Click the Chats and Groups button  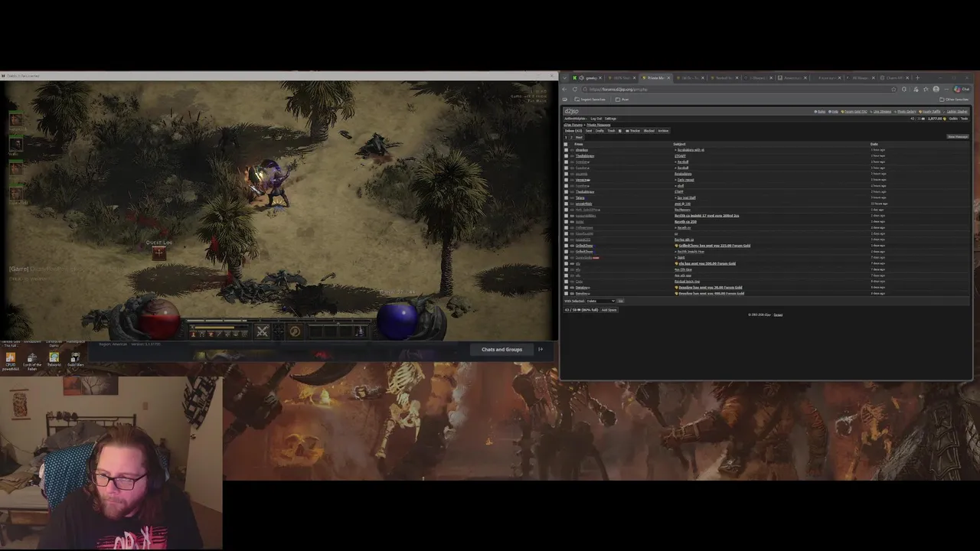click(501, 349)
